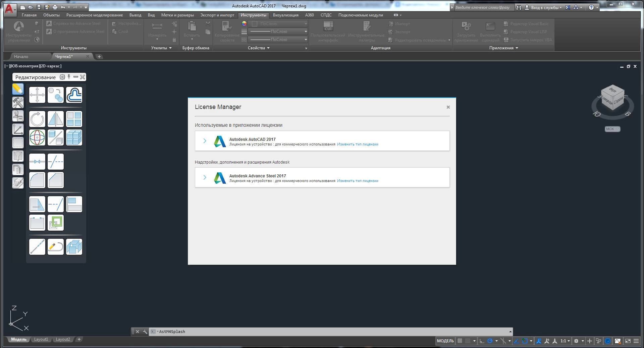
Task: Toggle drawing grid display in status bar
Action: coord(460,341)
